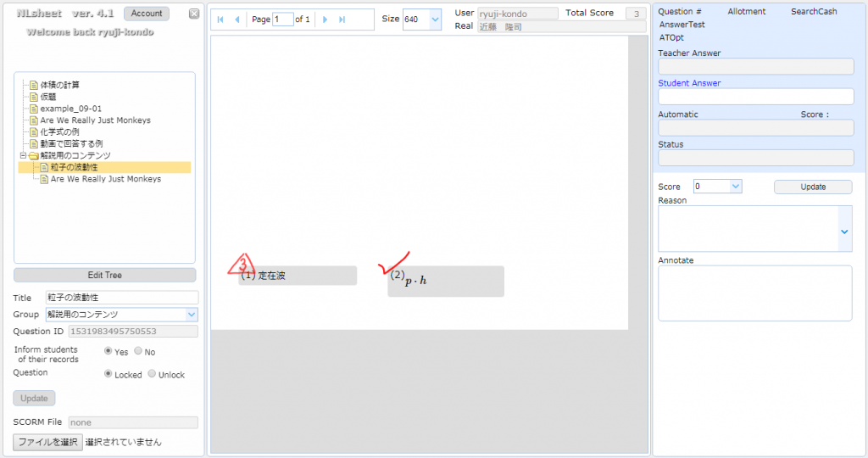Click the Edit Tree button
Screen dimensions: 868x458
(x=105, y=275)
